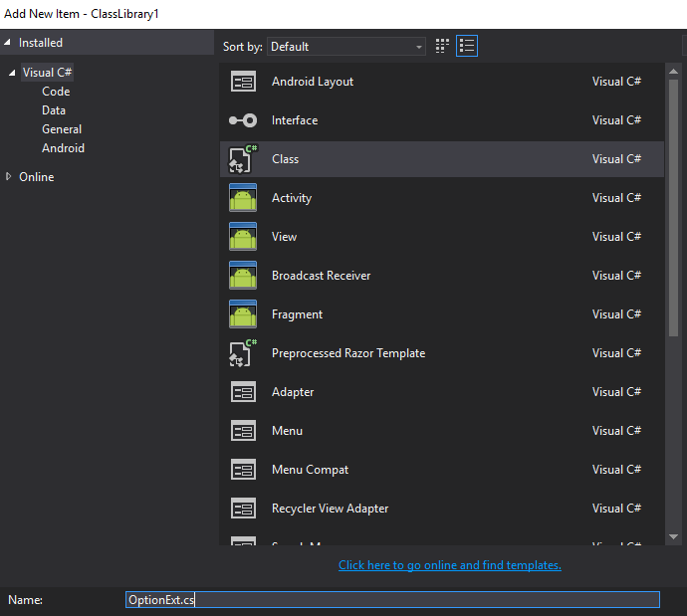Click the Android Layout template icon

(243, 82)
